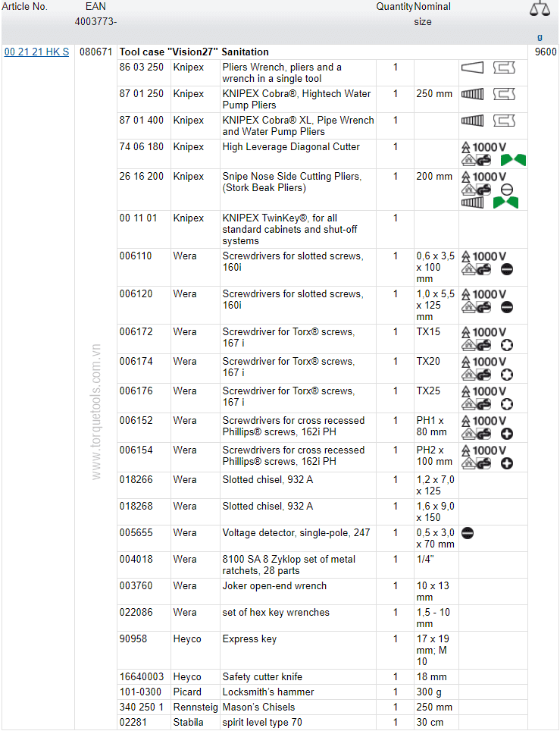Select nominal size 0,6 x 3,5 x 100 mm
This screenshot has width=560, height=731.
[x=435, y=267]
